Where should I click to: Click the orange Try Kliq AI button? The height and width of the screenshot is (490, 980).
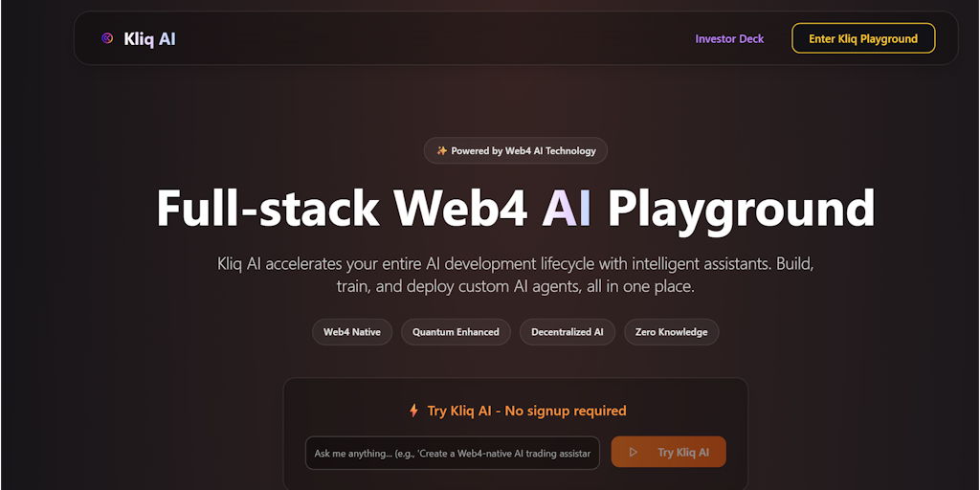click(668, 452)
